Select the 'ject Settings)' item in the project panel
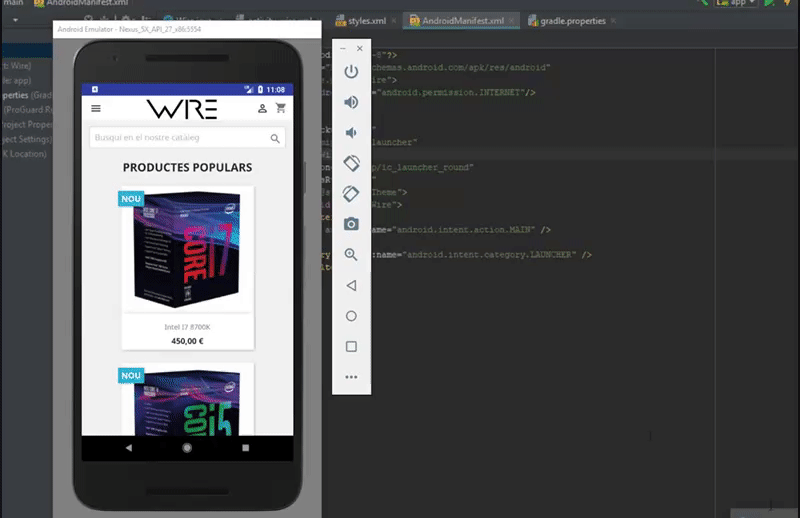Screen dimensions: 800x518 click(x=27, y=139)
